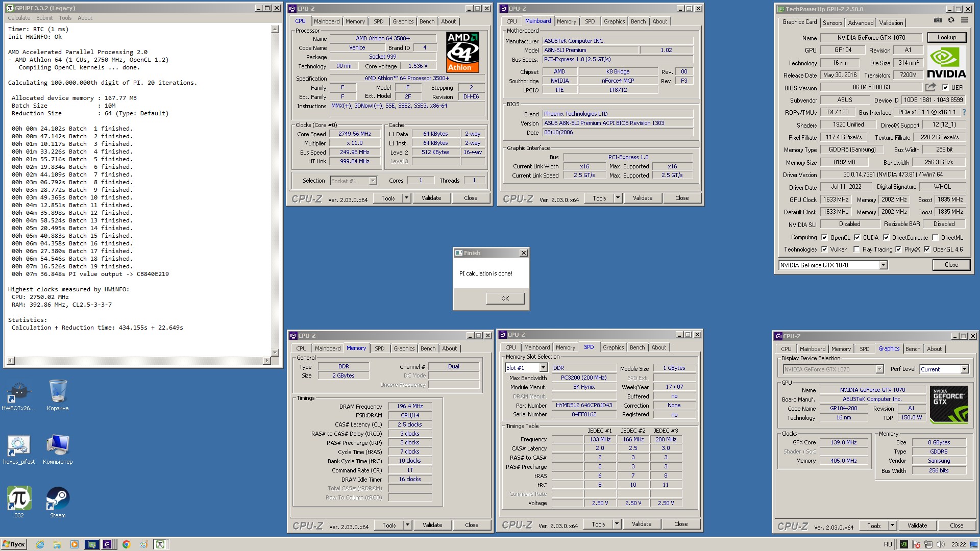Viewport: 980px width, 551px height.
Task: Click the BIOS export arrow icon in GPU-Z
Action: click(931, 87)
